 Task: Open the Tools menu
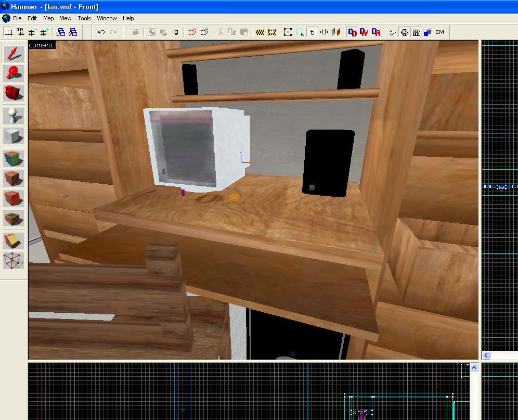(84, 18)
